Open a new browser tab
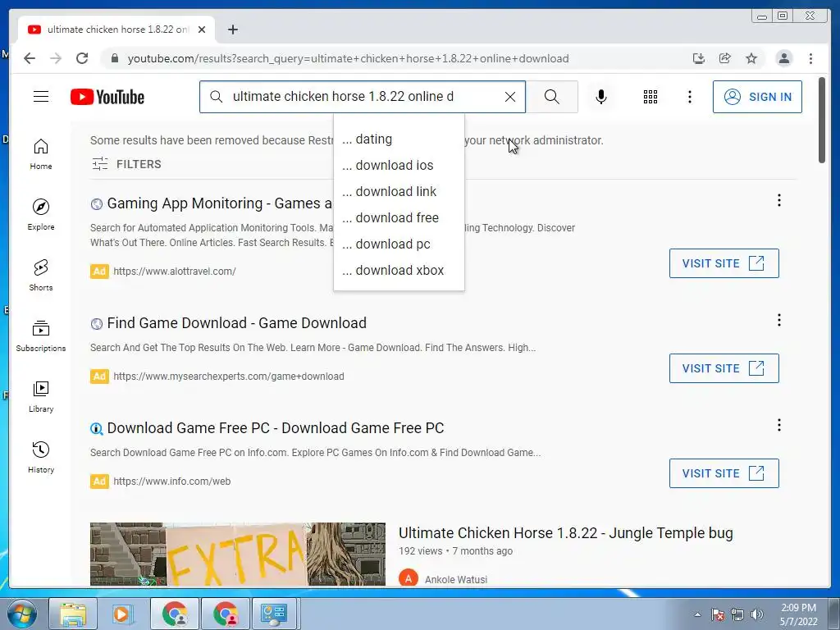The width and height of the screenshot is (840, 630). tap(232, 30)
